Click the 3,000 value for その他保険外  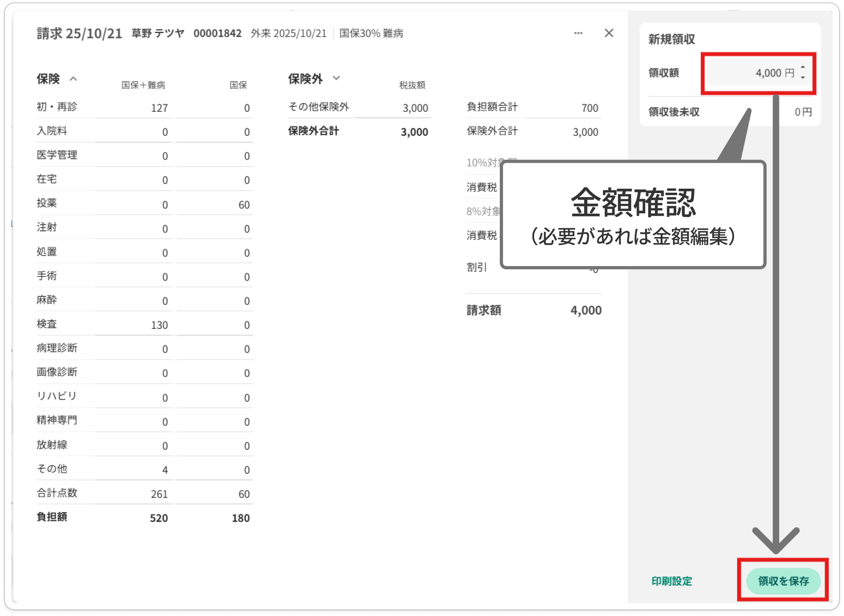(x=415, y=108)
